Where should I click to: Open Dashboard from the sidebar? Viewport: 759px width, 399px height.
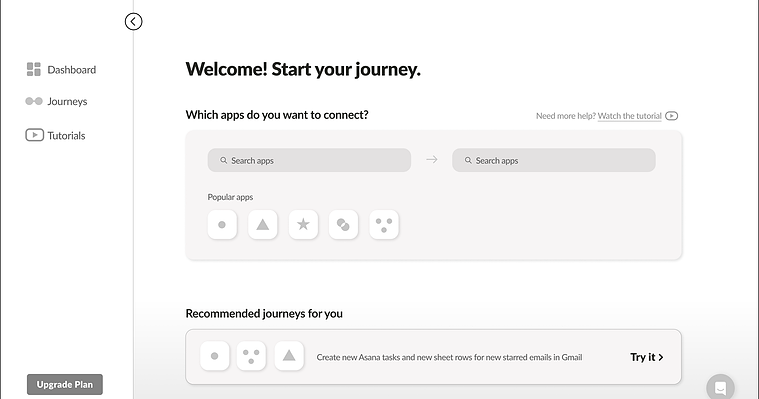click(x=61, y=70)
